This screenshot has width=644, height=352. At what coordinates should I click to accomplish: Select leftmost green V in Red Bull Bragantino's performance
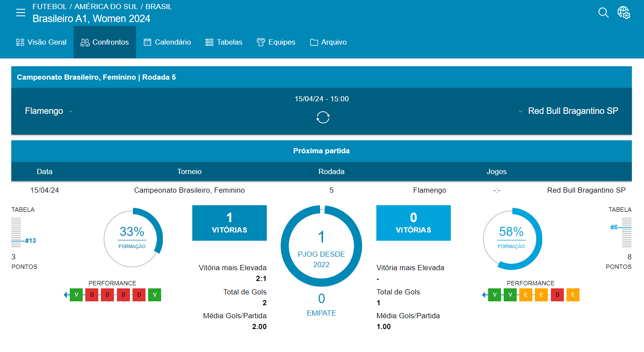click(495, 295)
